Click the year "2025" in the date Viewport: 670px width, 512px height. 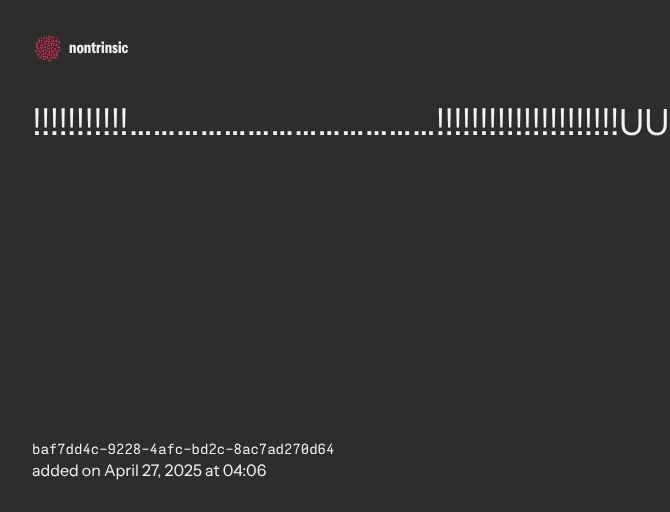(185, 471)
